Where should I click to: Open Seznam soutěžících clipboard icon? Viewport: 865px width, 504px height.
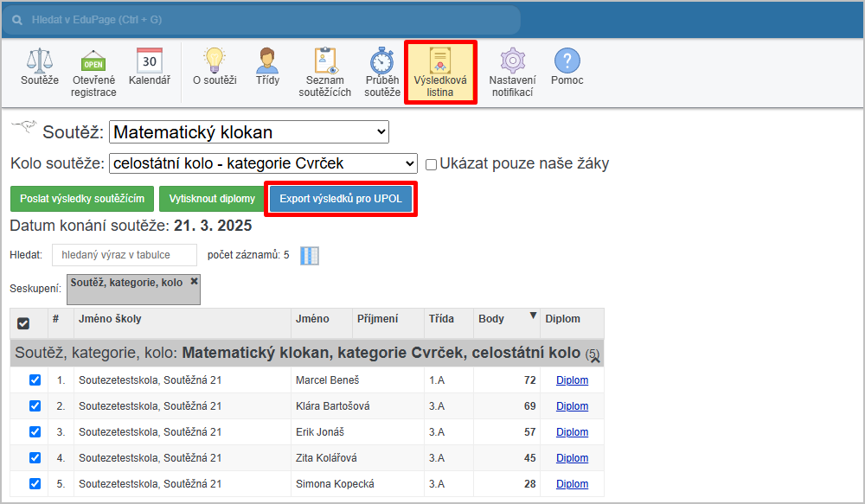click(x=324, y=61)
